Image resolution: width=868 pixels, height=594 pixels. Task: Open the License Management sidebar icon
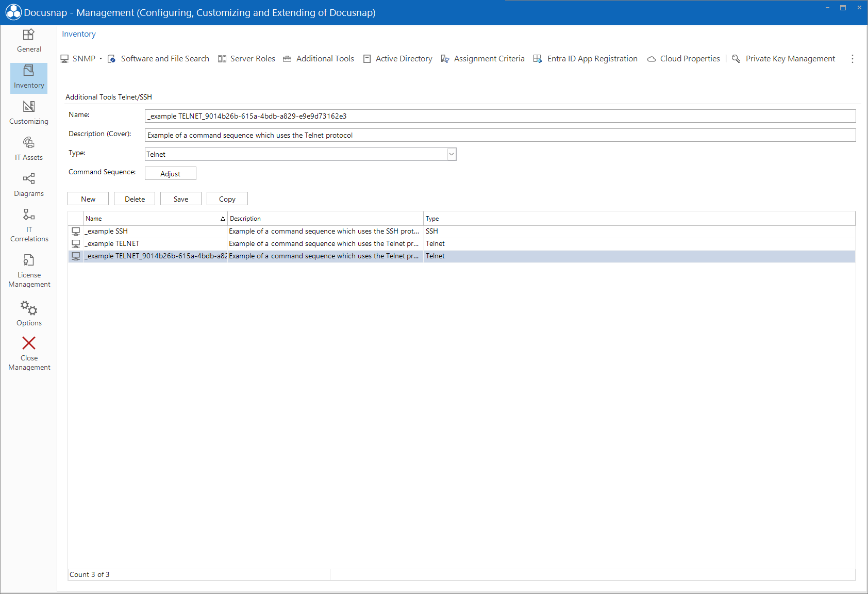tap(29, 260)
